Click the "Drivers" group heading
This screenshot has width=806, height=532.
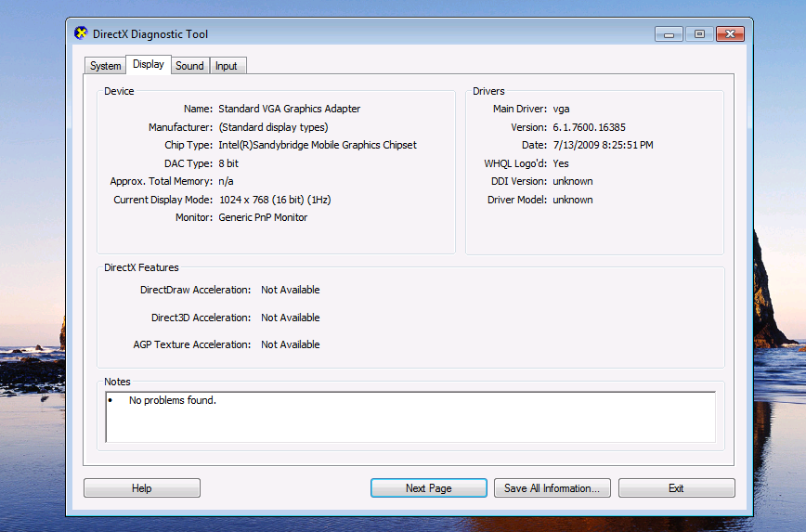tap(488, 91)
